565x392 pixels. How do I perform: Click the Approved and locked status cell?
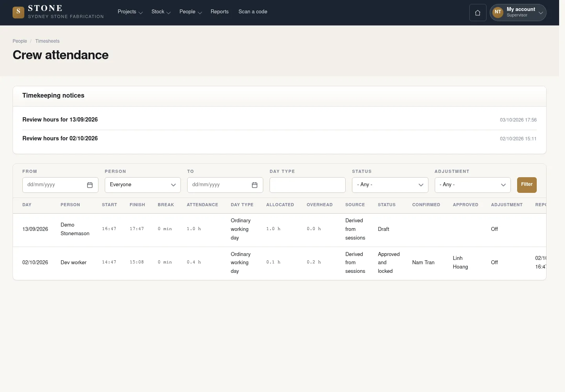389,263
